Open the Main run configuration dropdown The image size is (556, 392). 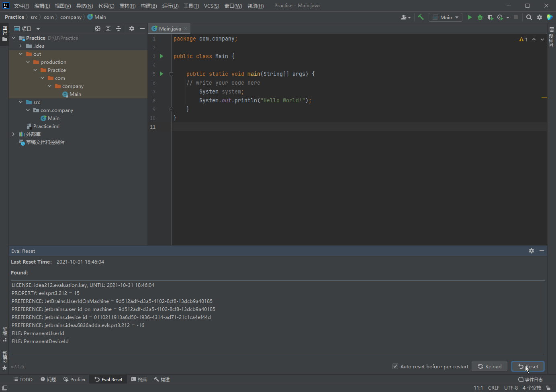click(x=446, y=17)
